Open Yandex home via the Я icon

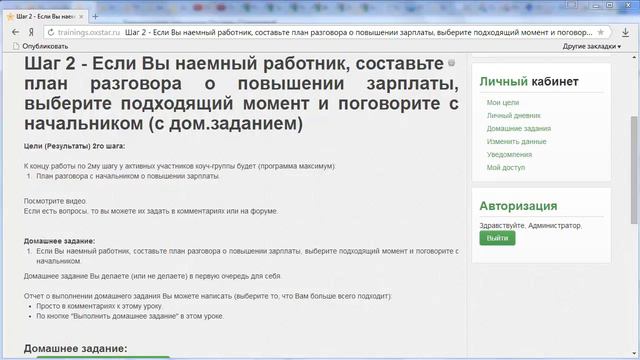click(31, 32)
